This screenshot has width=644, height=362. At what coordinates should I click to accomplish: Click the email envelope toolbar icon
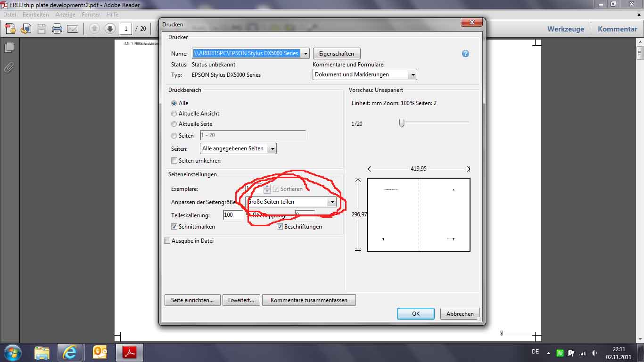(x=73, y=29)
